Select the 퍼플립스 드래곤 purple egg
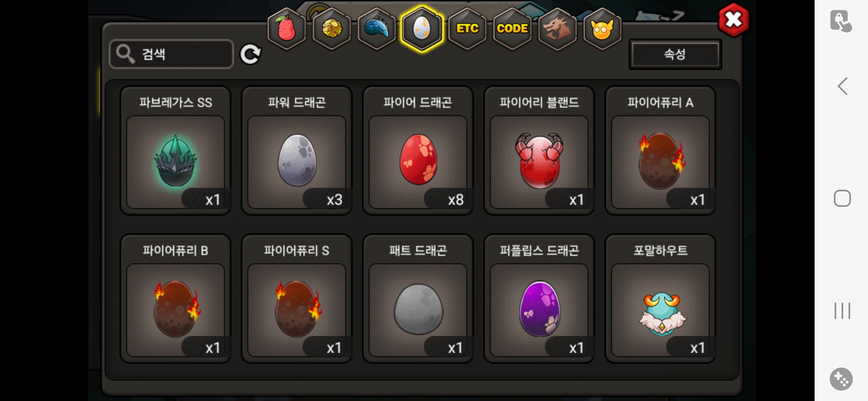Image resolution: width=868 pixels, height=401 pixels. click(539, 299)
